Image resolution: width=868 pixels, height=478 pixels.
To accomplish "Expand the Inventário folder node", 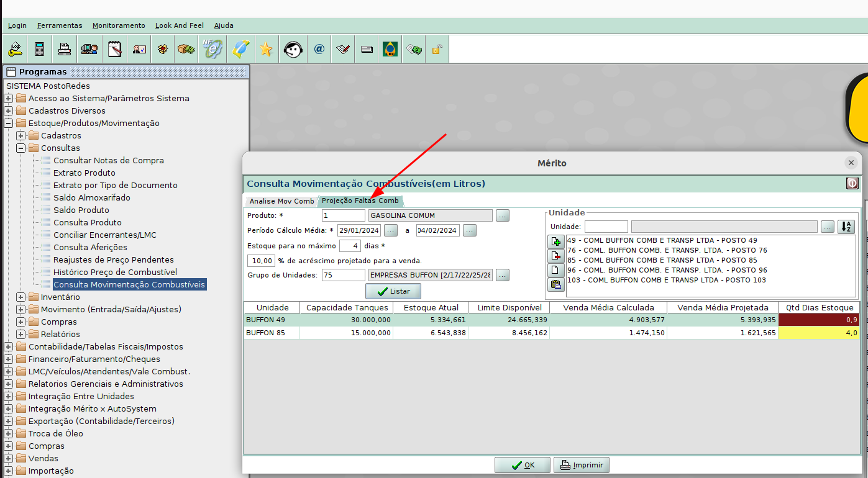I will (x=21, y=297).
